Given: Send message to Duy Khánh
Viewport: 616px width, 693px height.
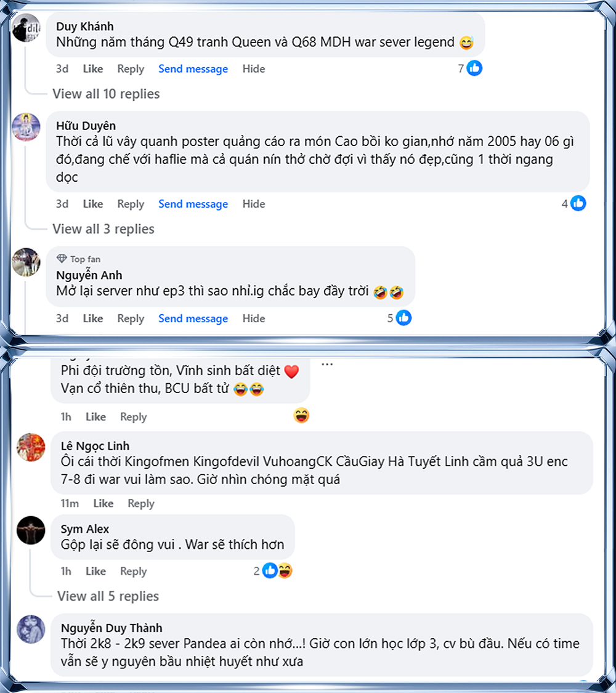Looking at the screenshot, I should point(193,69).
